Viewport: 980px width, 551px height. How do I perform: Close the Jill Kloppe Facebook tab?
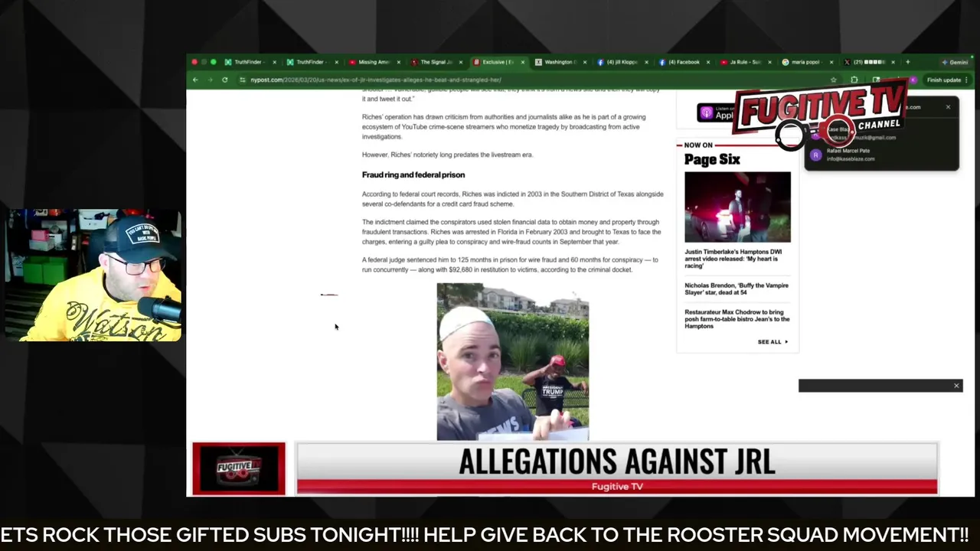[x=645, y=62]
